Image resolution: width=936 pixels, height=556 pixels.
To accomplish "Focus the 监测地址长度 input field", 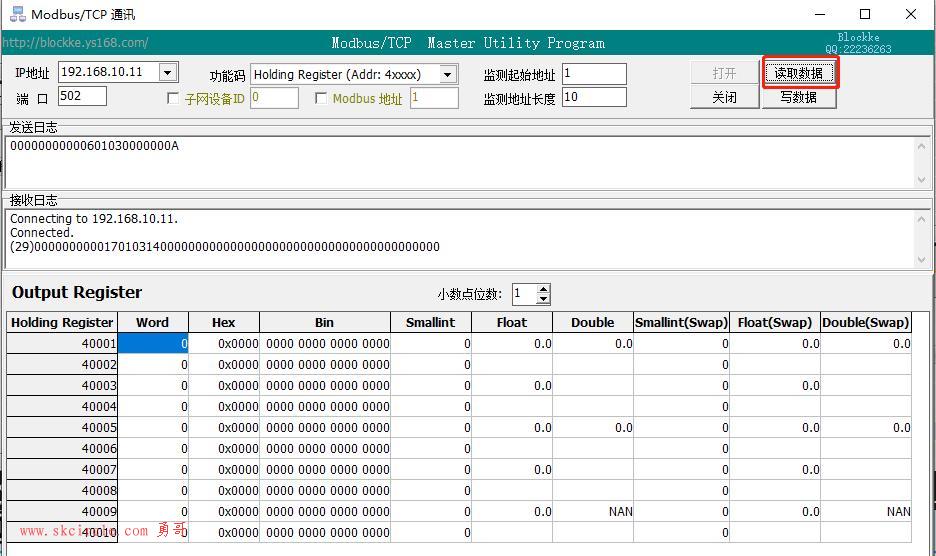I will [x=594, y=97].
